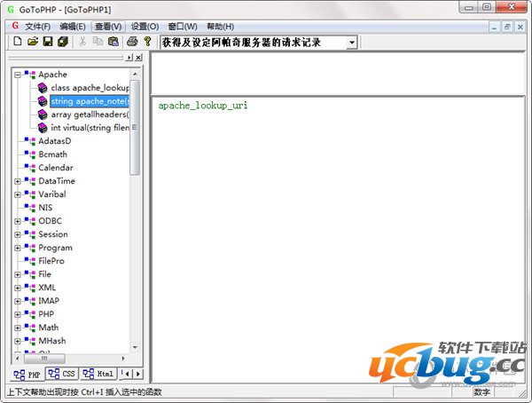Expand the Varibal tree node

(18, 194)
